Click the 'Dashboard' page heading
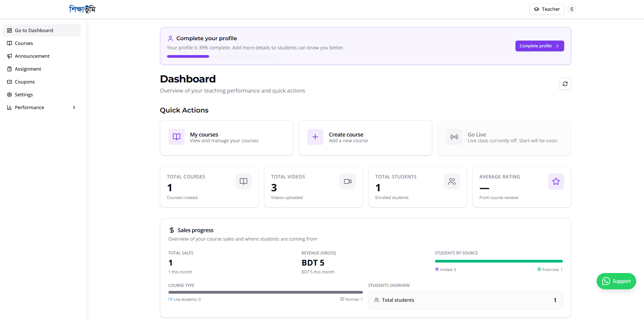The width and height of the screenshot is (644, 321). pos(188,79)
